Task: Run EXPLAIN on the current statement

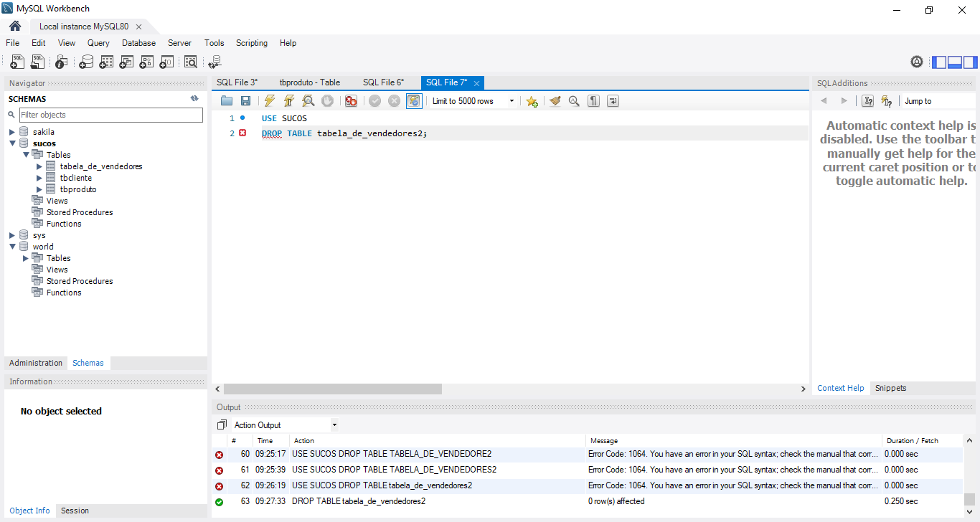Action: click(x=308, y=101)
